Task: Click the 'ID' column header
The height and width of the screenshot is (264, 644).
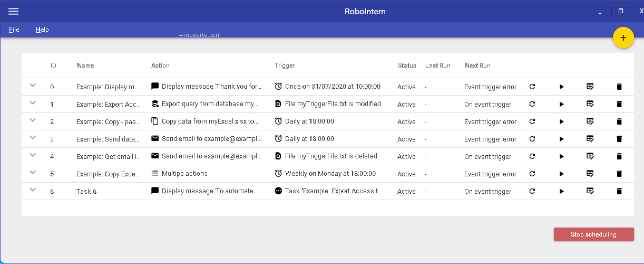Action: click(53, 65)
